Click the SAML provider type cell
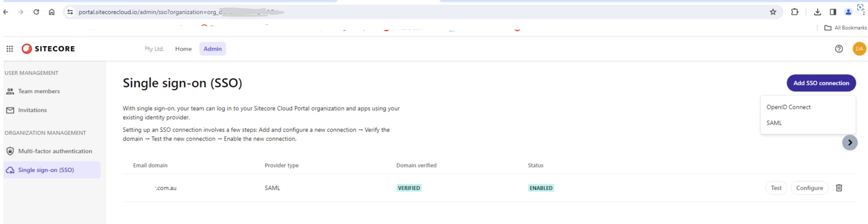The width and height of the screenshot is (868, 224). pos(272,188)
